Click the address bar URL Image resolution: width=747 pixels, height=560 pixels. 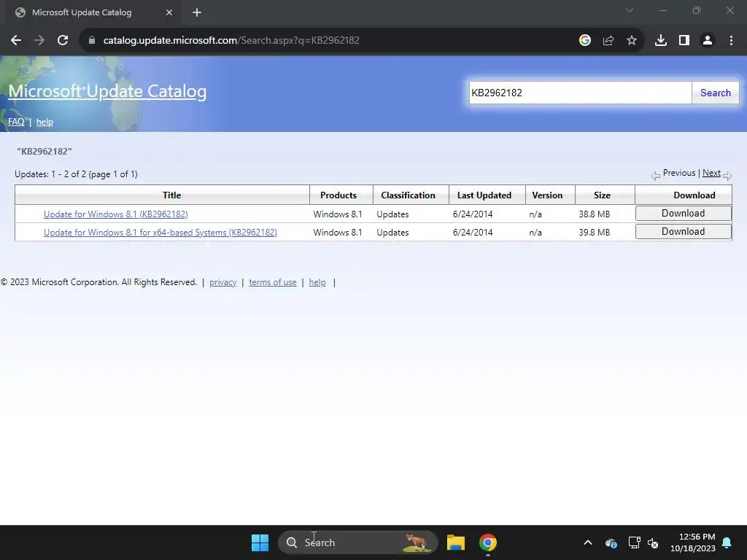tap(231, 41)
